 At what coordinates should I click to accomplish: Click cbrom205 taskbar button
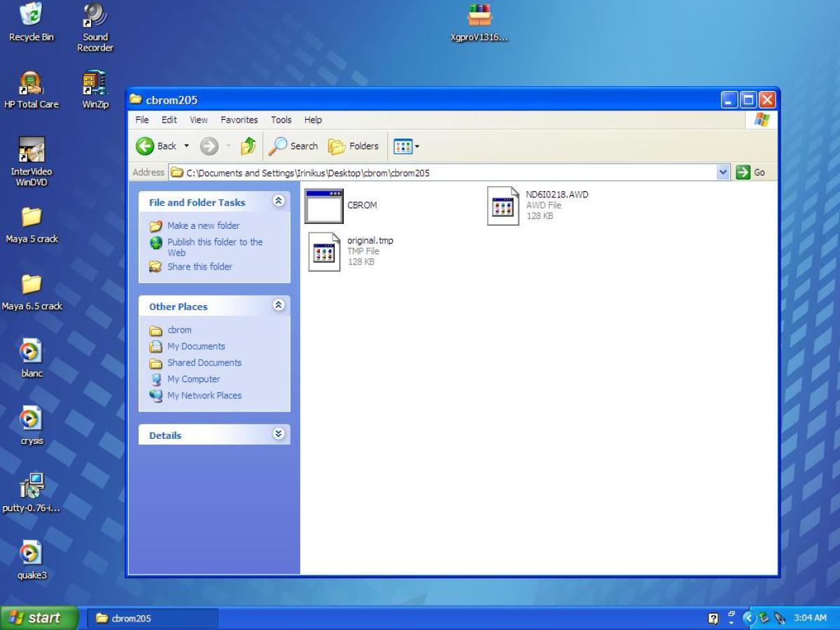click(153, 618)
